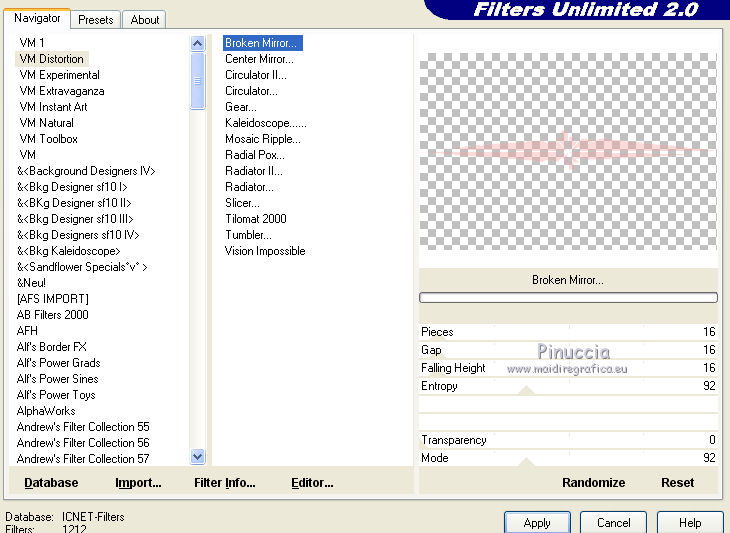The image size is (730, 533).
Task: Select Alf's Power Toys category
Action: pos(56,395)
